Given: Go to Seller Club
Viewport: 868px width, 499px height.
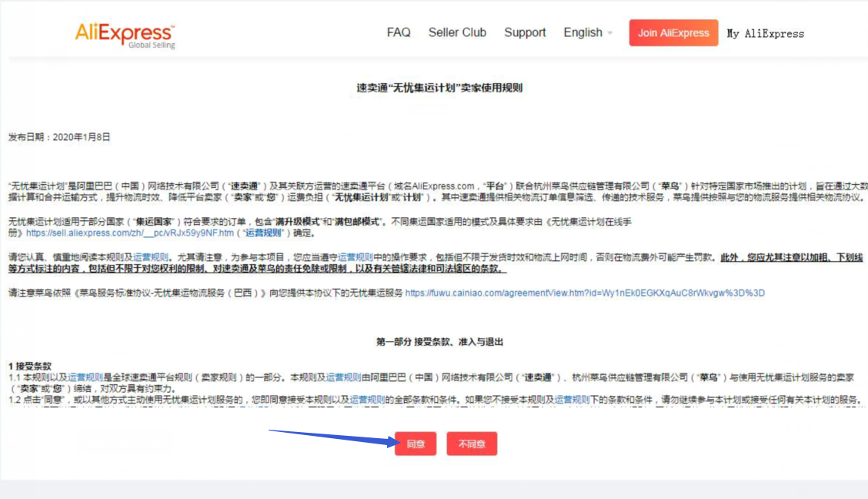Looking at the screenshot, I should (x=457, y=32).
